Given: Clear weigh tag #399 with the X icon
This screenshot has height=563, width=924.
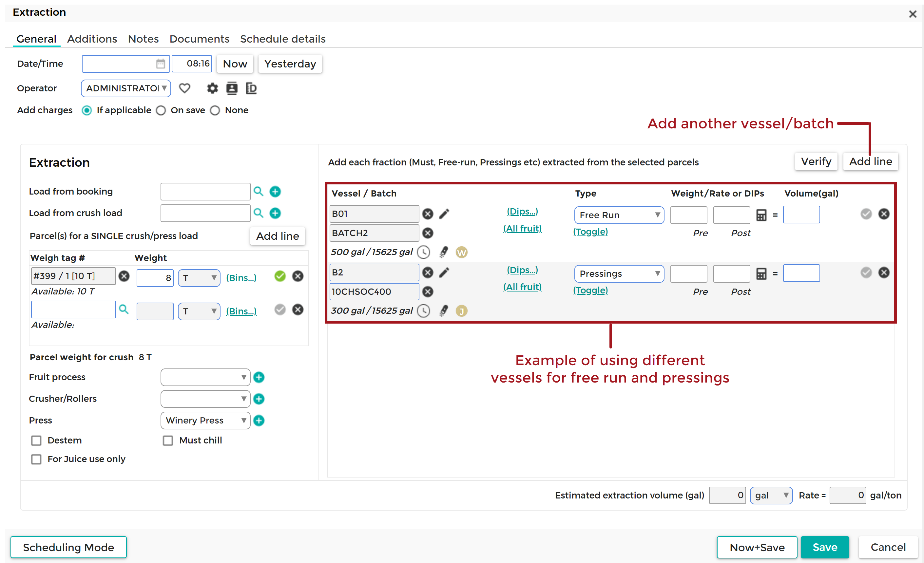Looking at the screenshot, I should (124, 276).
